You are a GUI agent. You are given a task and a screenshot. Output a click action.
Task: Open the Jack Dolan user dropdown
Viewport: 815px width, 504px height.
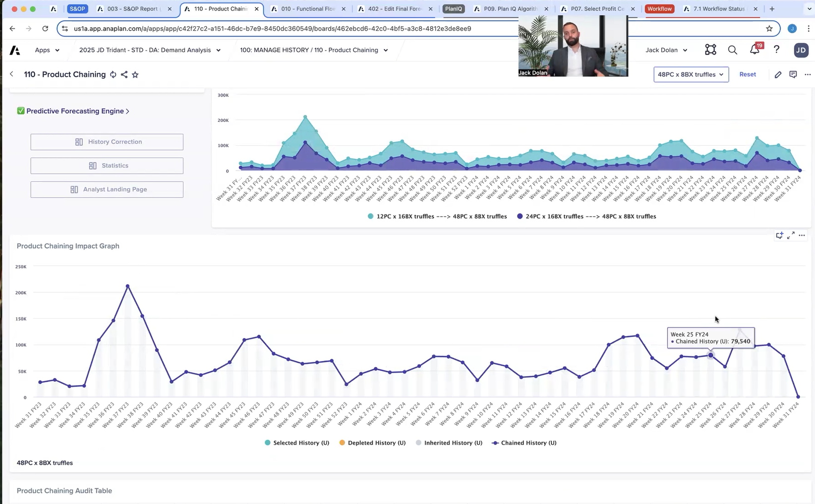click(666, 50)
